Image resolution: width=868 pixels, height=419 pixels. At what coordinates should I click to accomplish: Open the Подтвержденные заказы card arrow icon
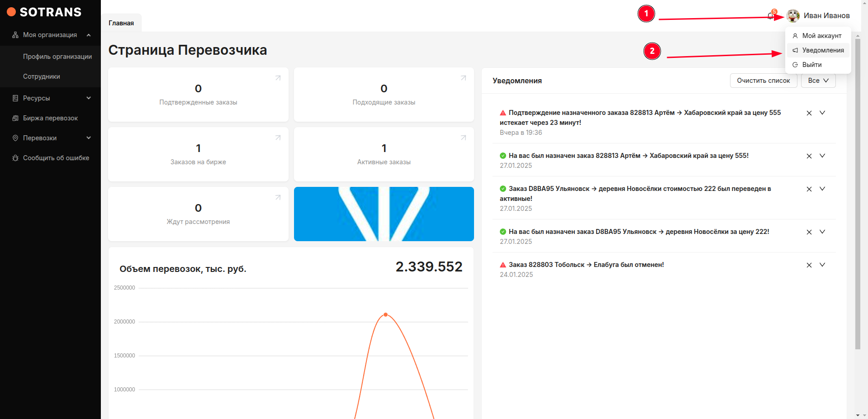278,78
